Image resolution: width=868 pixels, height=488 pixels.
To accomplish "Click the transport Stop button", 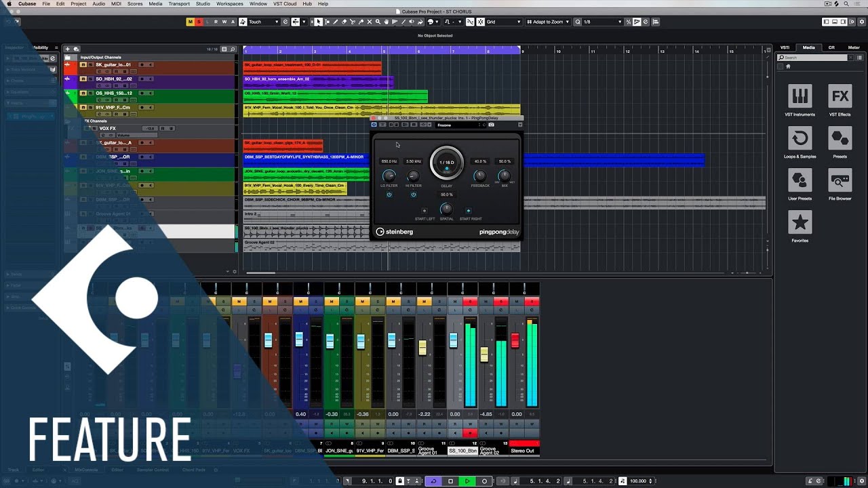I will point(450,481).
